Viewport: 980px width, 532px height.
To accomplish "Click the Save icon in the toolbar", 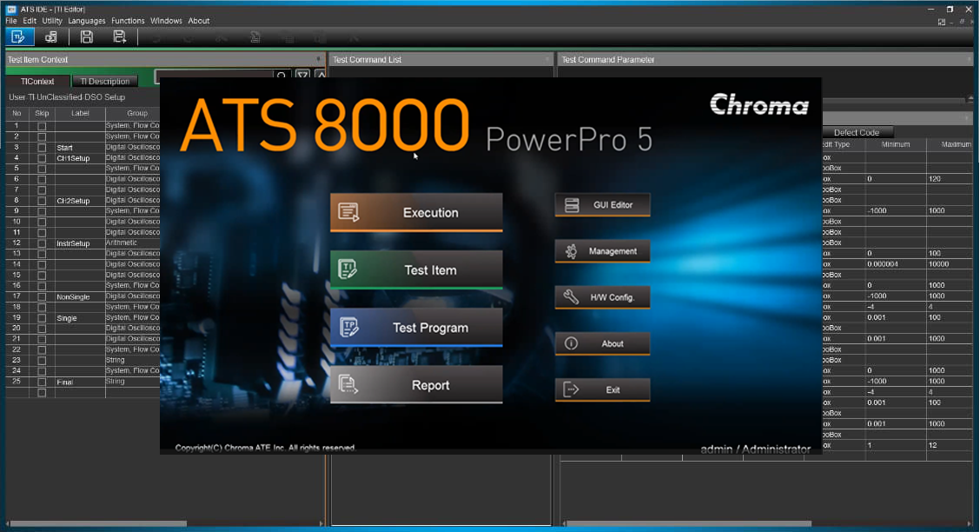I will [x=86, y=37].
